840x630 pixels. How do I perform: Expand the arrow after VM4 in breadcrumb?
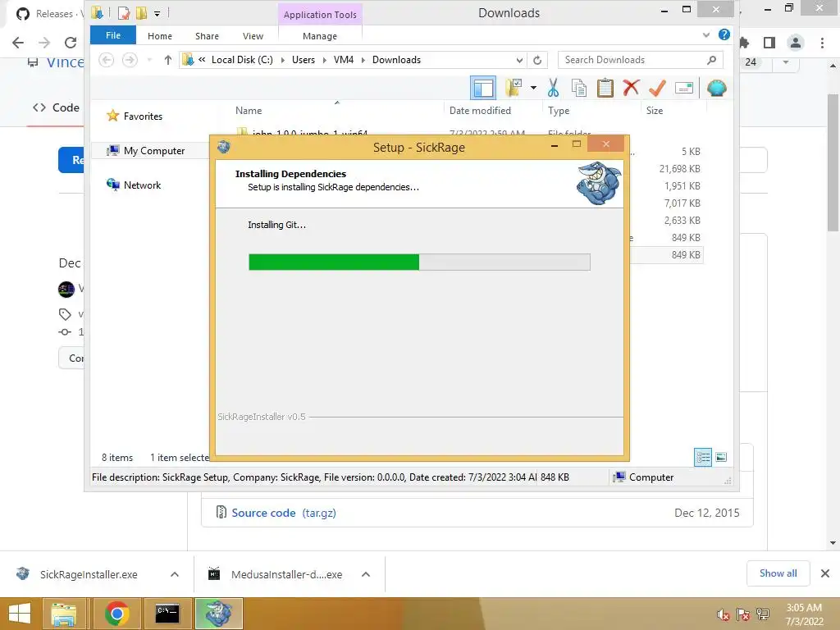click(363, 60)
